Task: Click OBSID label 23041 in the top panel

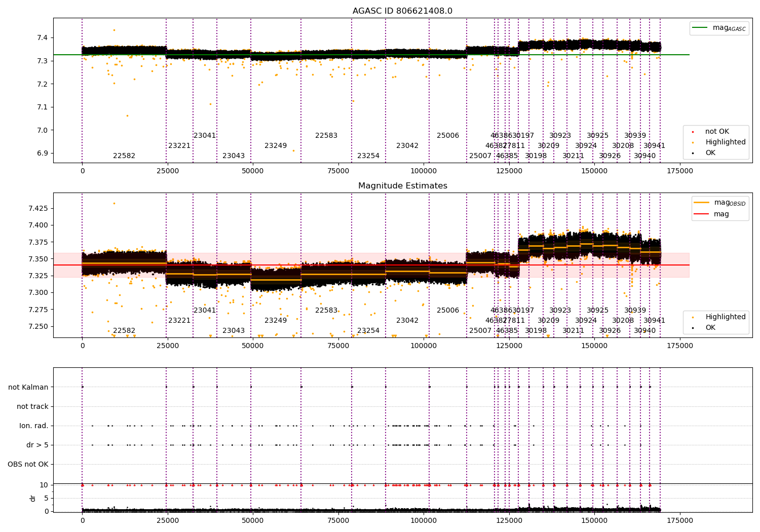Action: pos(205,136)
